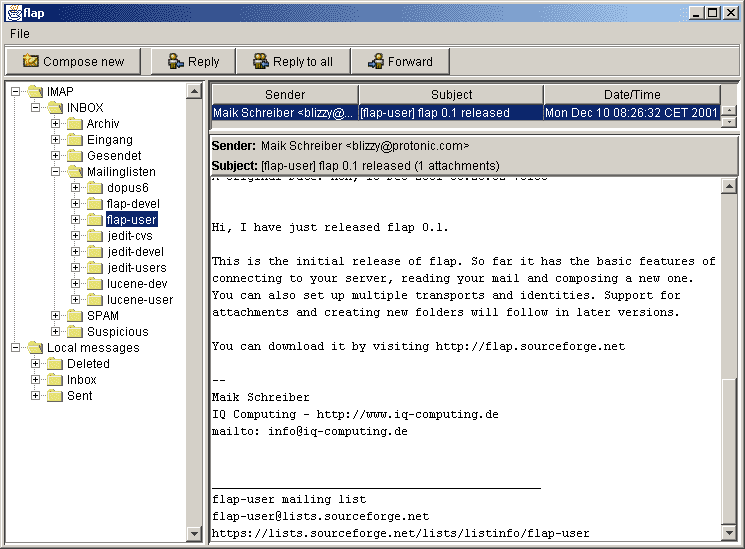Sort messages by Date/Time column header
745x549 pixels.
(631, 95)
